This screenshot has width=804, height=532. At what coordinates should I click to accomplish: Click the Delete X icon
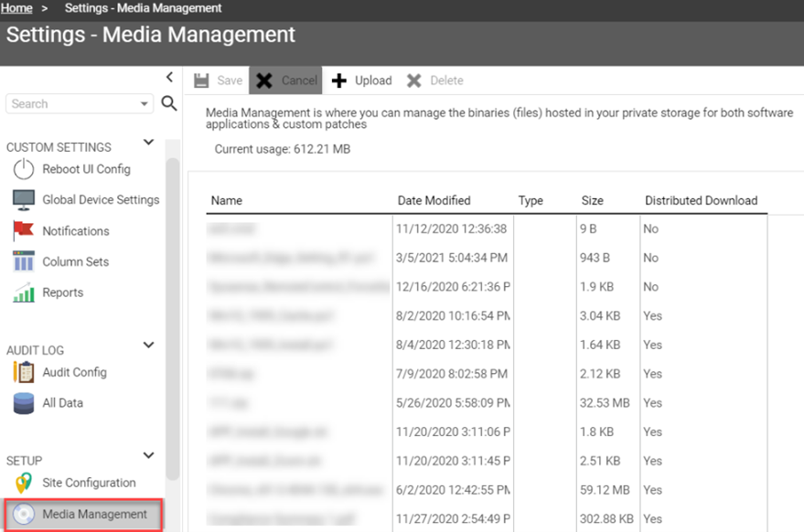coord(413,80)
